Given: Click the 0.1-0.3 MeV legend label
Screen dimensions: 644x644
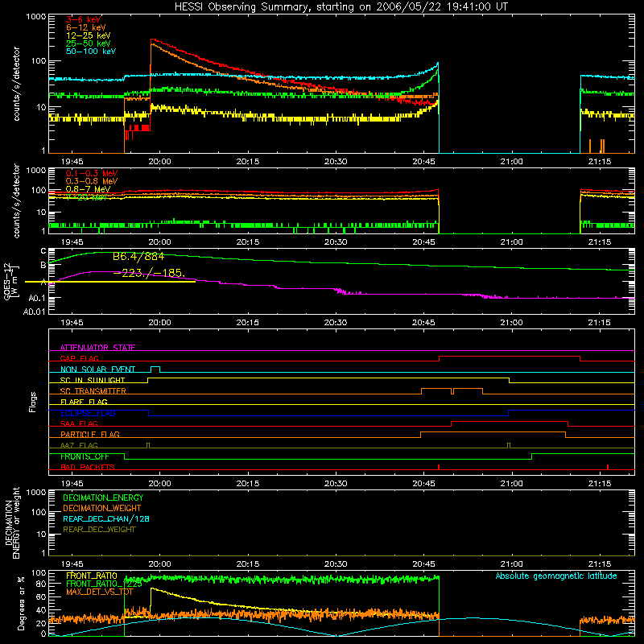Looking at the screenshot, I should tap(92, 173).
